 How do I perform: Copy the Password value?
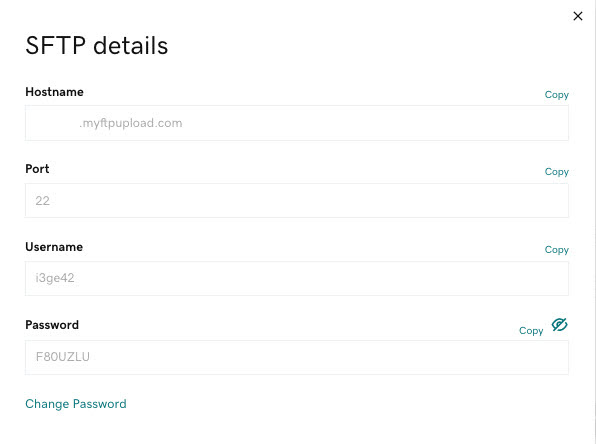[531, 331]
